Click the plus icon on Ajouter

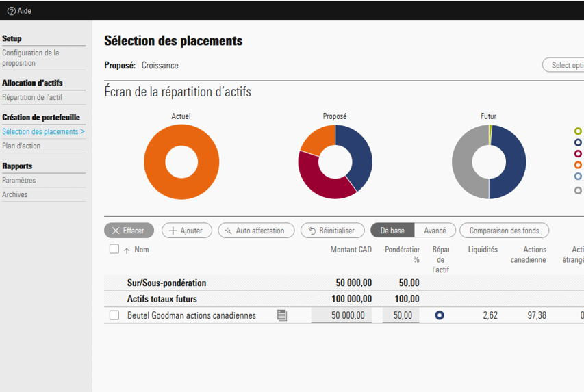(x=173, y=231)
